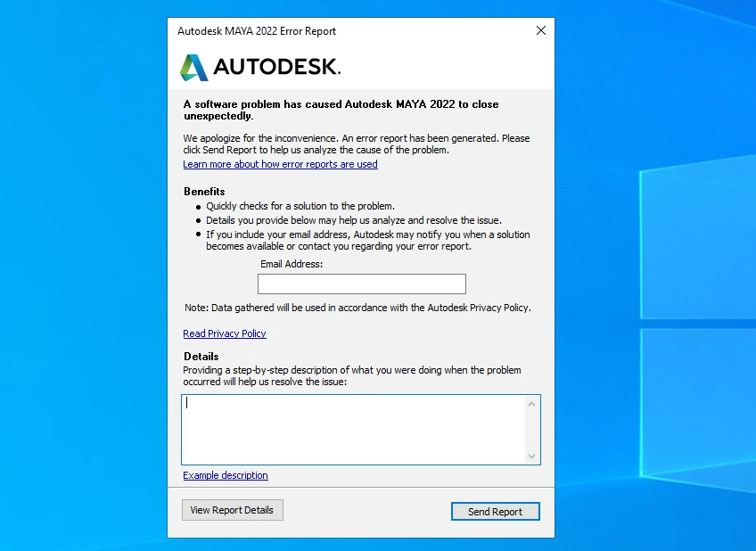Click the note about the Autodesk Privacy Policy
Image resolution: width=756 pixels, height=551 pixels.
point(357,308)
